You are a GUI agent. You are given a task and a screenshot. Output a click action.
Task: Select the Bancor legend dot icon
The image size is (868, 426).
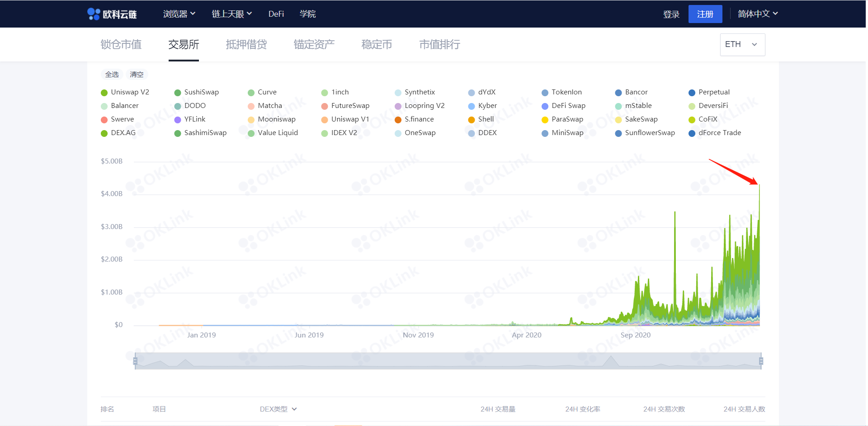(x=618, y=92)
